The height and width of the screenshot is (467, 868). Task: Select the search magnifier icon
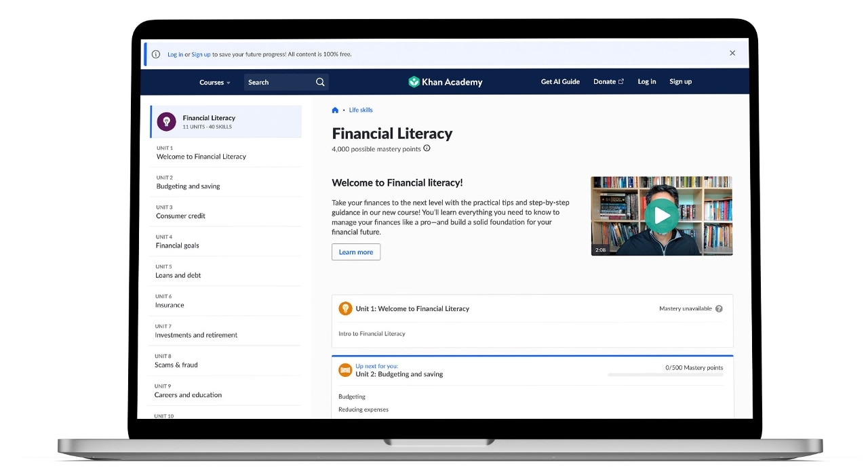[x=320, y=81]
